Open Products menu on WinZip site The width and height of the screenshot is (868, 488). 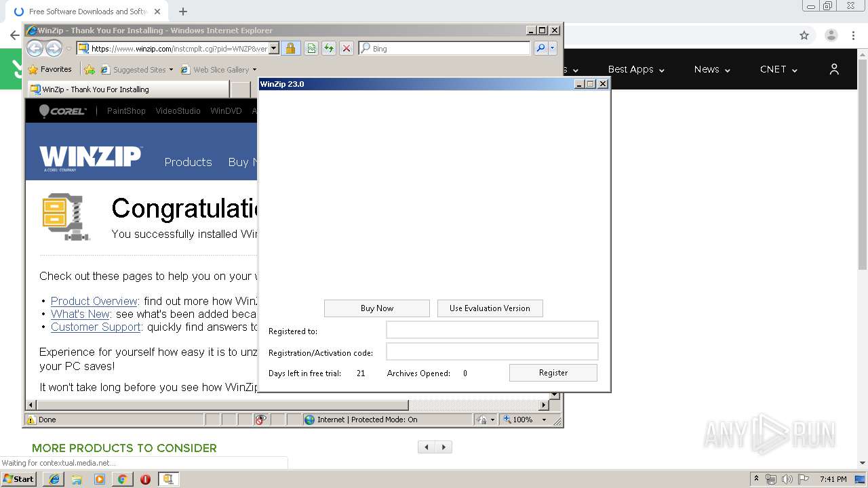tap(188, 162)
